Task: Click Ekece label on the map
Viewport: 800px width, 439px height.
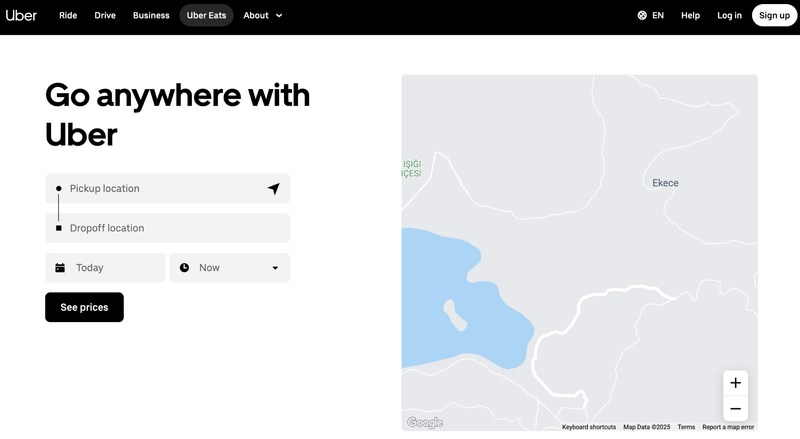Action: click(665, 183)
